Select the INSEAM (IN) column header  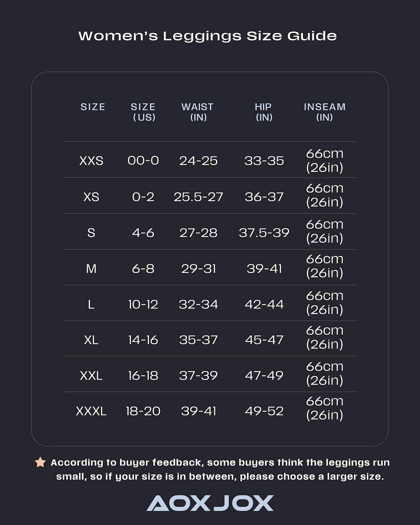coord(325,112)
